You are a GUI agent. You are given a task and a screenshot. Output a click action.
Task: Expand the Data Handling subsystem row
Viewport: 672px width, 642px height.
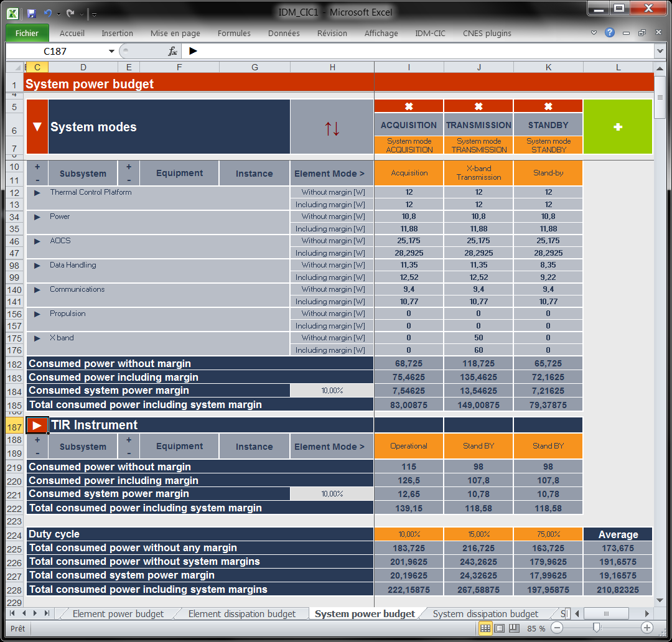pos(36,265)
